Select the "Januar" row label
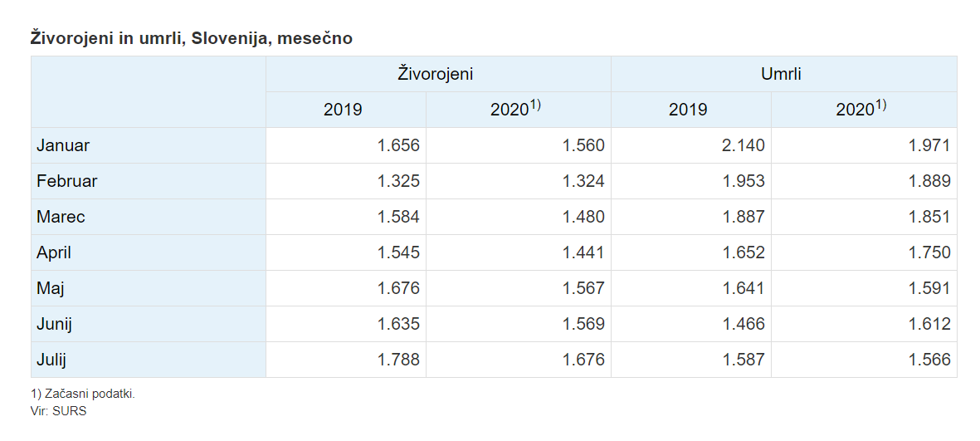This screenshot has height=441, width=980. 63,145
